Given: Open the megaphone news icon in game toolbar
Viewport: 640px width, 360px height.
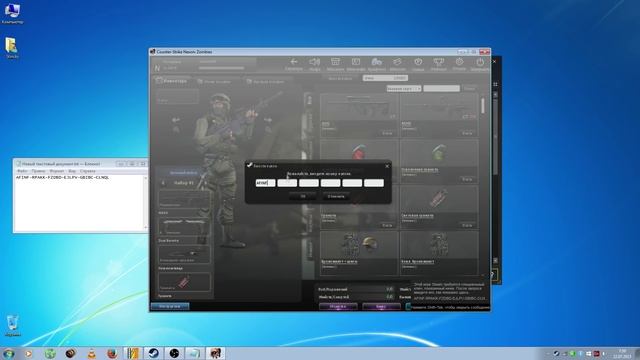Looking at the screenshot, I should point(315,62).
